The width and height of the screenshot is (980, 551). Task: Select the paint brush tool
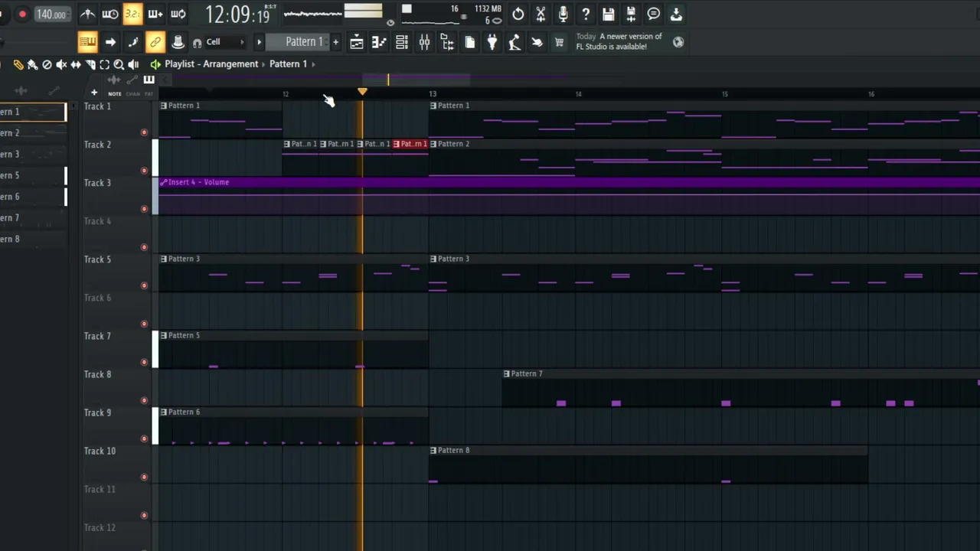click(x=33, y=64)
